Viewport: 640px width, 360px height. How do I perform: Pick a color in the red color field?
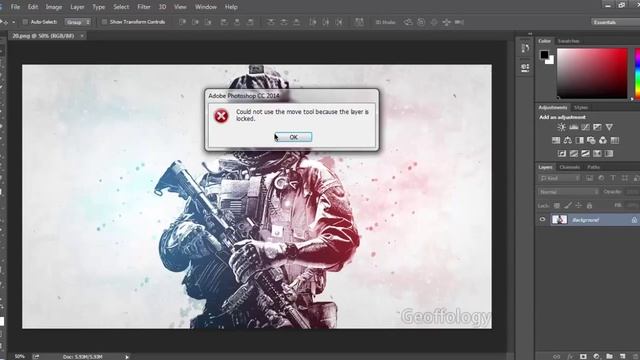click(x=592, y=73)
